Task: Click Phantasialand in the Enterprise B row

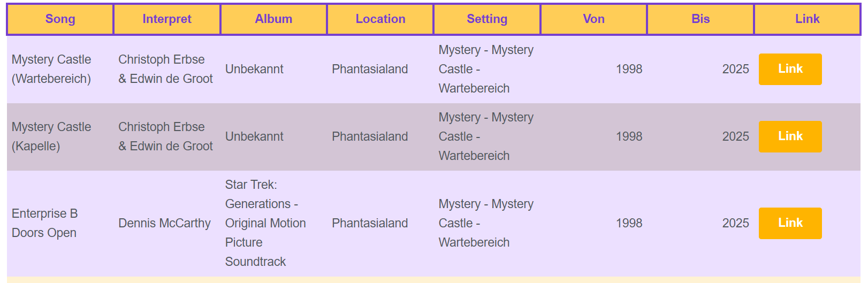Action: (370, 223)
